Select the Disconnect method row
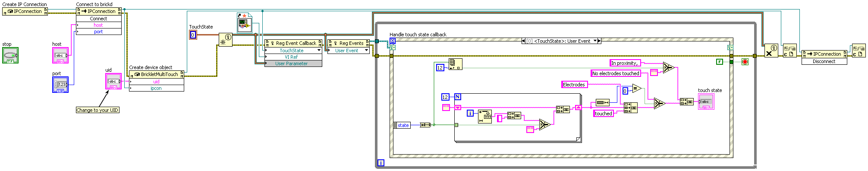Image resolution: width=868 pixels, height=171 pixels. pyautogui.click(x=824, y=61)
